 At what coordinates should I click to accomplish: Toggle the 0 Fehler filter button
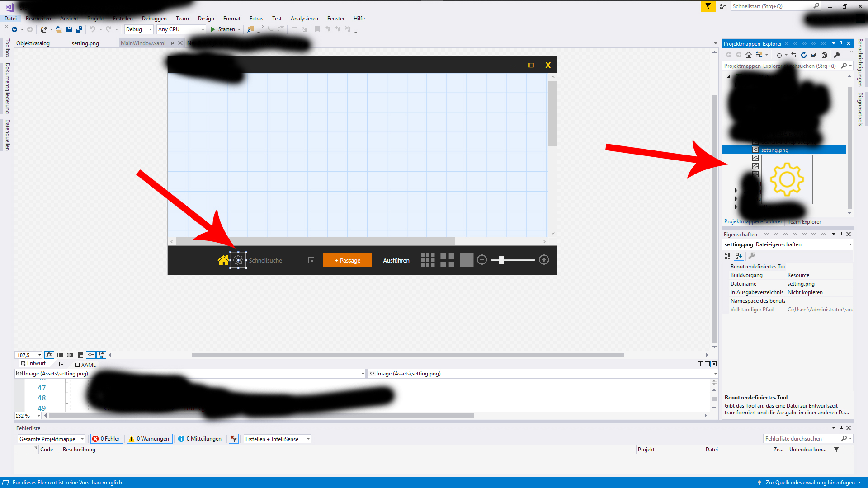(107, 439)
